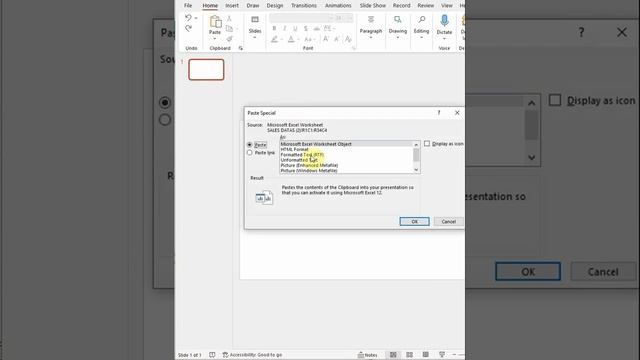Select HTML Format in the As list
This screenshot has width=640, height=360.
pos(295,149)
